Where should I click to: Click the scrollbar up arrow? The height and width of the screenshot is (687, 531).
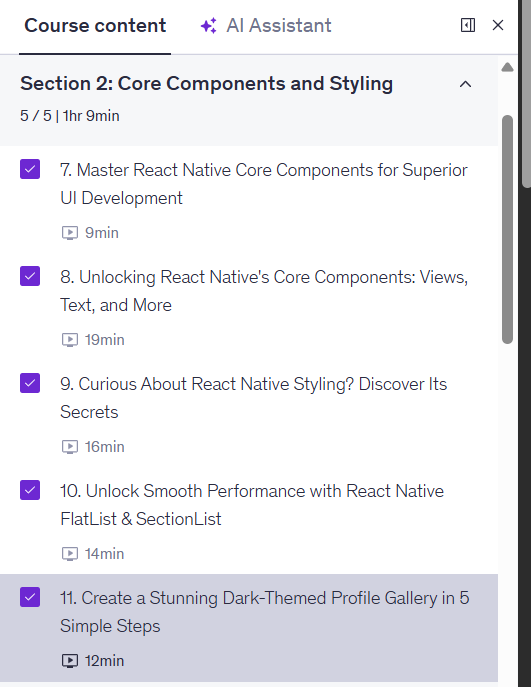coord(507,67)
